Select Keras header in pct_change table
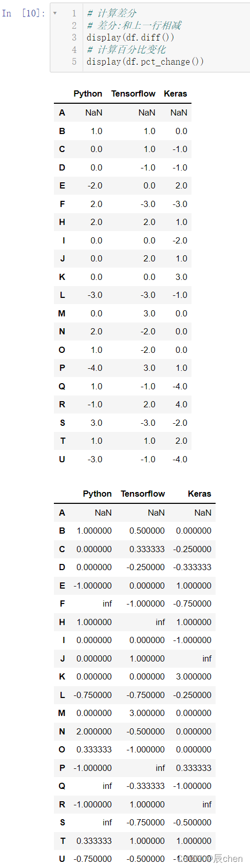This screenshot has height=868, width=250. click(200, 494)
